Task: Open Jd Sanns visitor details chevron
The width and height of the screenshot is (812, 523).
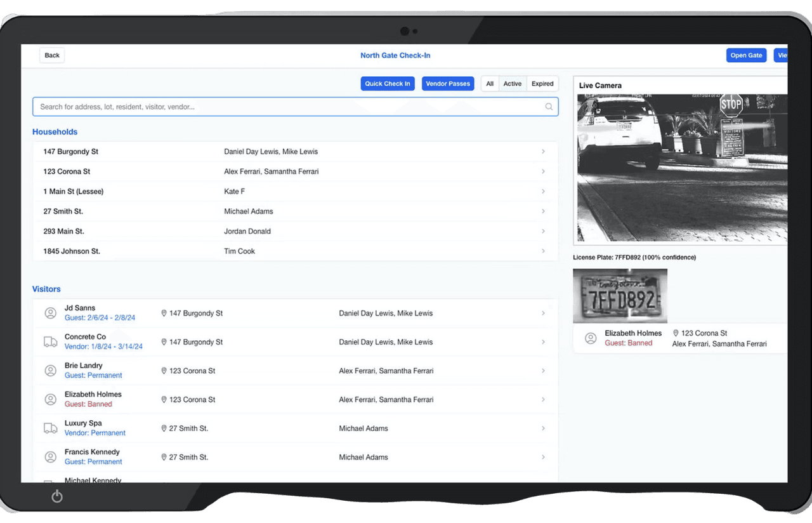Action: 543,313
